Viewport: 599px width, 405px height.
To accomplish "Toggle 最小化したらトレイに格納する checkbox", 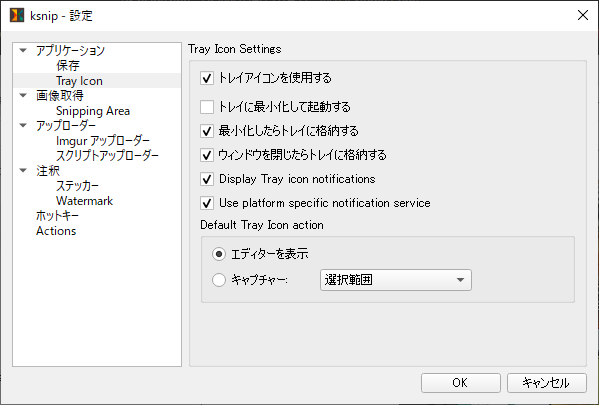I will tap(207, 131).
